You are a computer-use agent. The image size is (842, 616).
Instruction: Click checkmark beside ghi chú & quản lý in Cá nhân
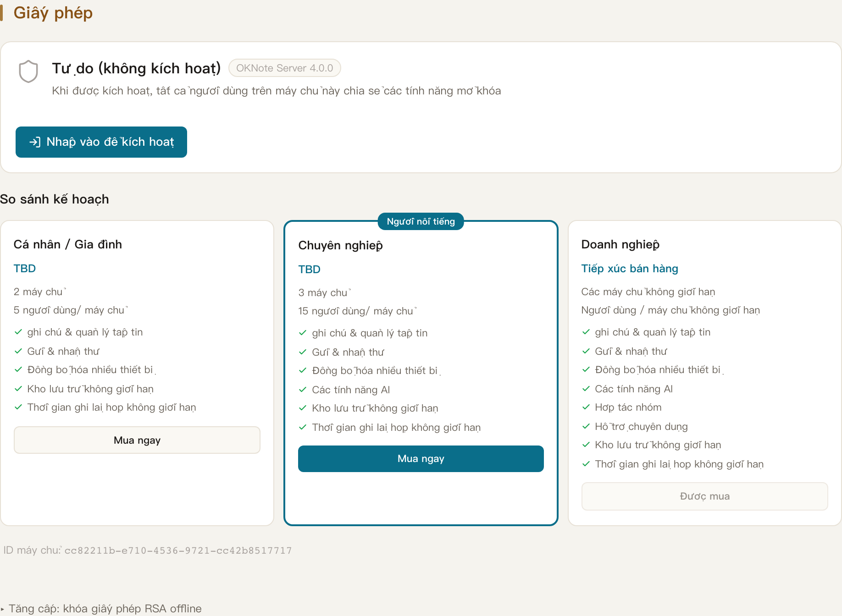click(18, 332)
